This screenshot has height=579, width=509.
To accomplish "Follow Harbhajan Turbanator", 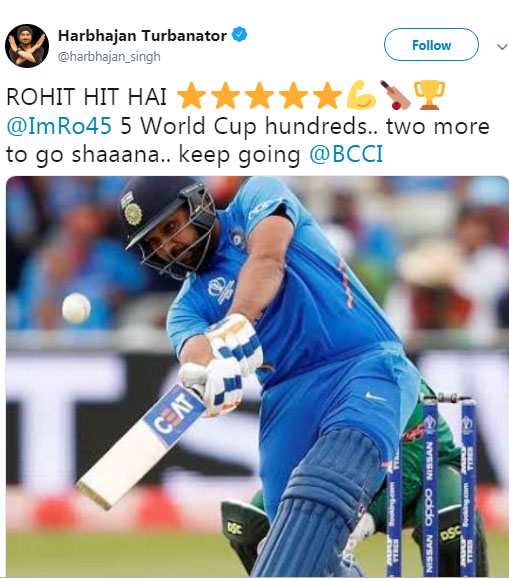I will point(431,45).
